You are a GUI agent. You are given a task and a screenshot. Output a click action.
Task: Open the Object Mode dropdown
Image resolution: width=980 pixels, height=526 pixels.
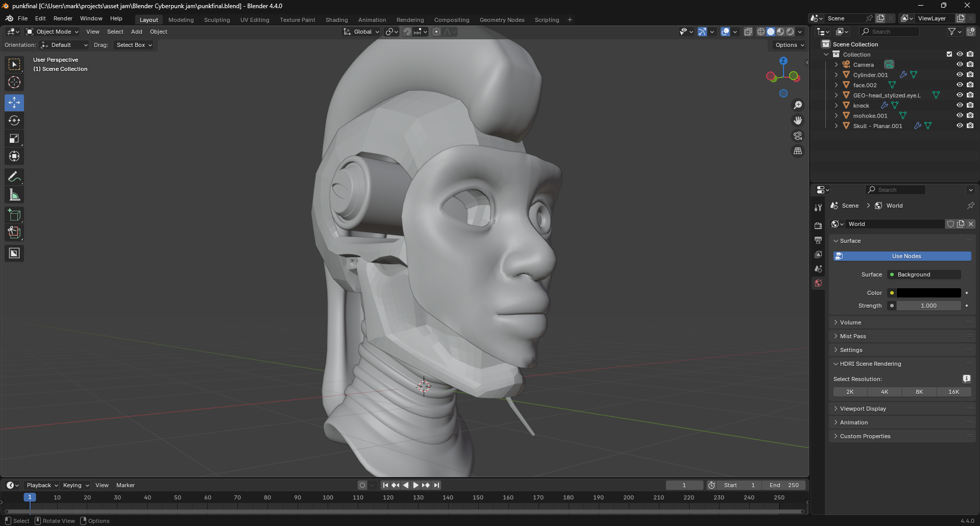53,32
